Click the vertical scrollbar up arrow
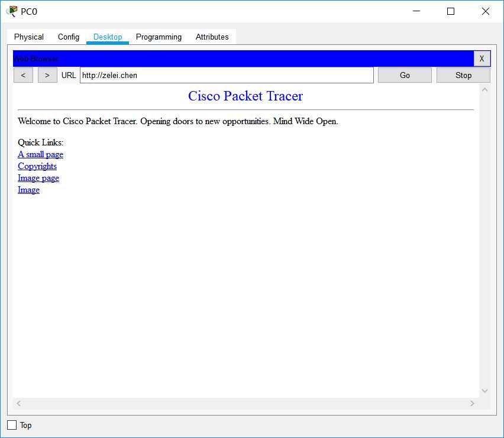The image size is (504, 438). point(484,90)
